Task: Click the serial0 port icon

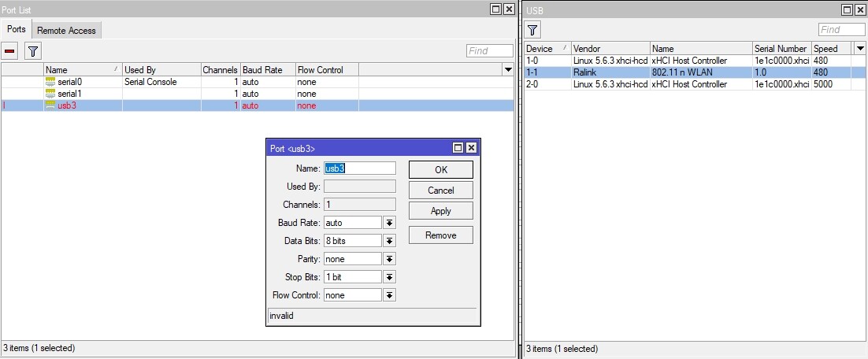Action: pos(50,82)
